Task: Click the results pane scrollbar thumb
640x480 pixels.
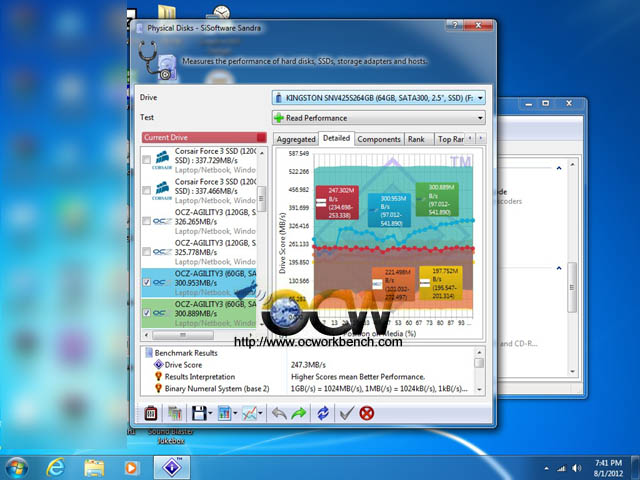Action: point(479,363)
